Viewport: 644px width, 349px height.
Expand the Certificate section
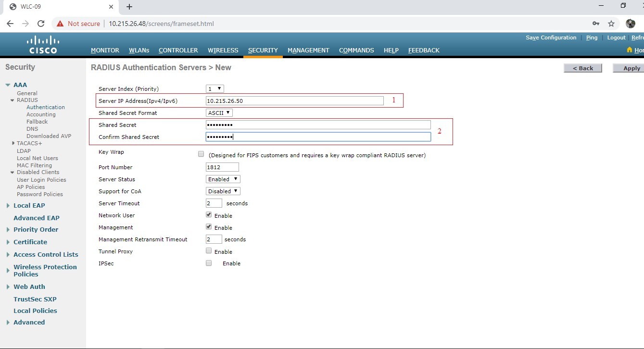pos(8,242)
